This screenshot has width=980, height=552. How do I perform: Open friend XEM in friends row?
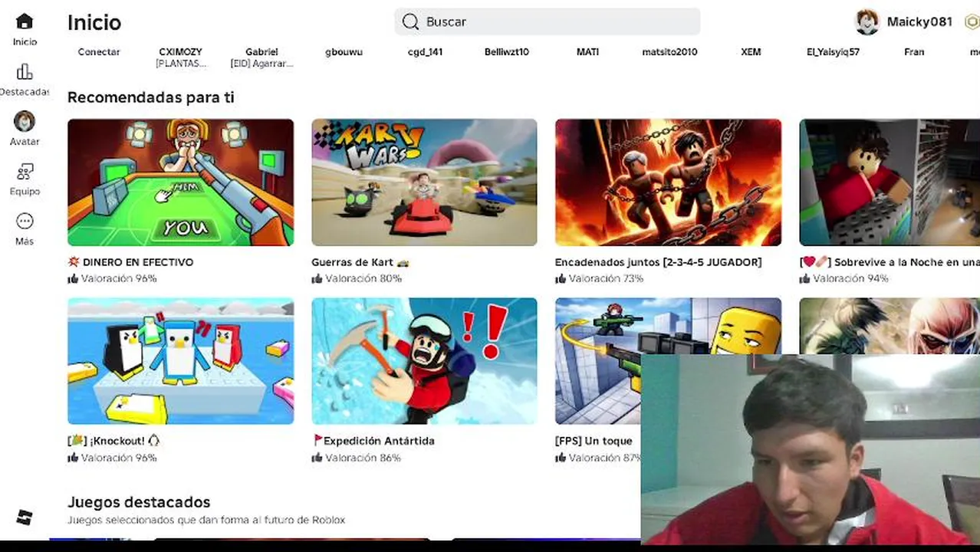coord(751,52)
